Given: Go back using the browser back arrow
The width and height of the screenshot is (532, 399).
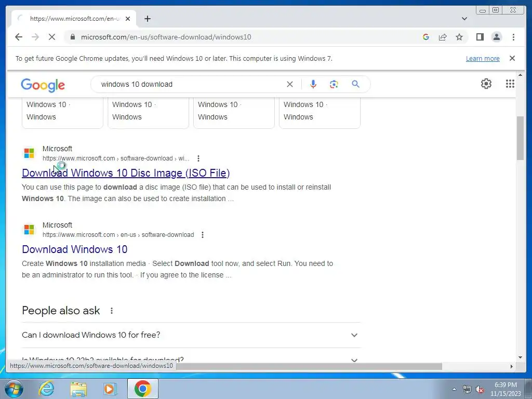Looking at the screenshot, I should [x=19, y=37].
